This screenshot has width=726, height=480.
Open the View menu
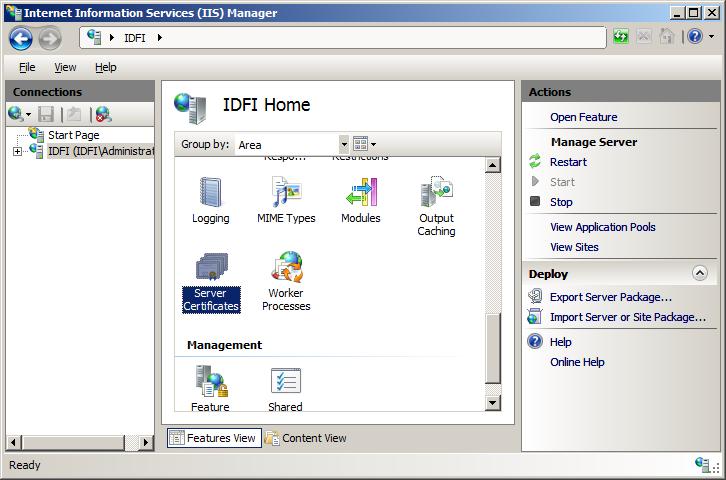[65, 67]
